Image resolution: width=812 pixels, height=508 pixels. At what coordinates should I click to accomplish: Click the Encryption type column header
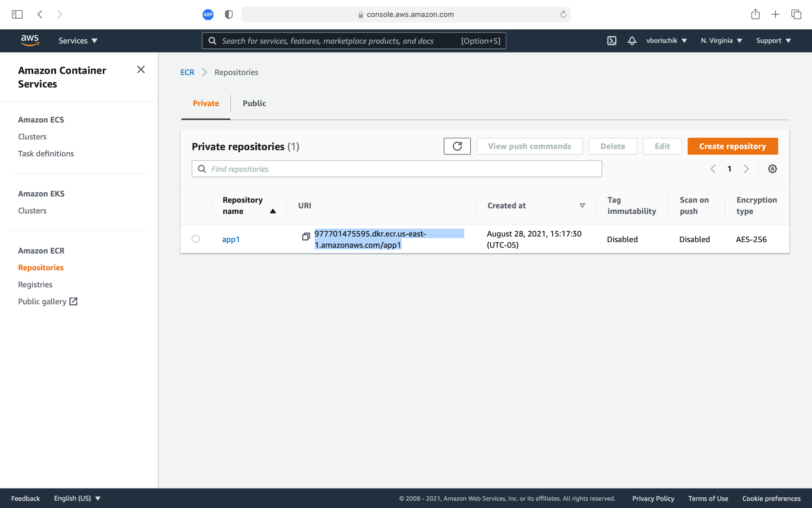click(756, 206)
